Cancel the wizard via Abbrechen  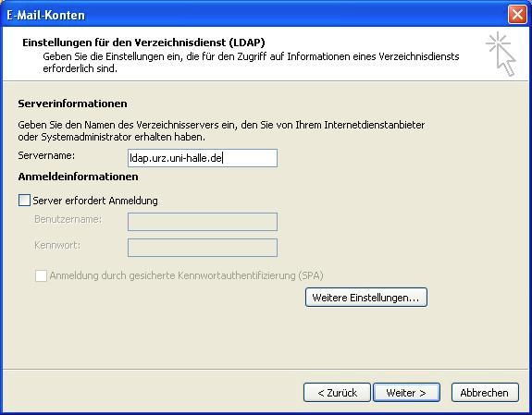[x=485, y=393]
